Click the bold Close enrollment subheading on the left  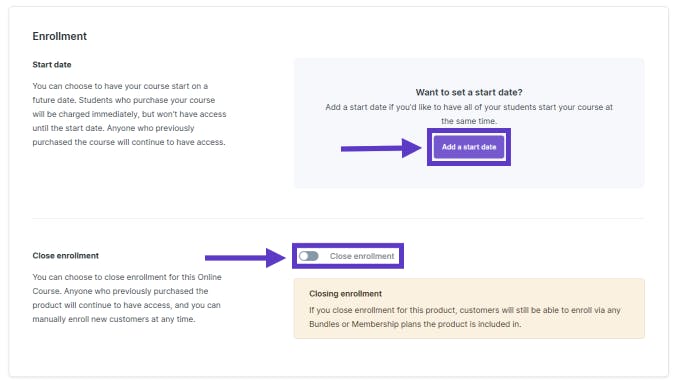[66, 256]
